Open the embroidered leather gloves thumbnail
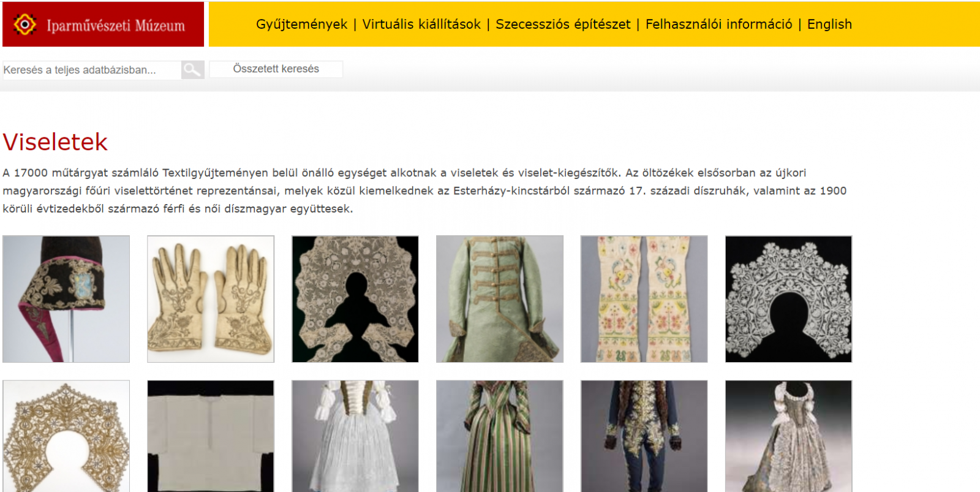 coord(211,299)
